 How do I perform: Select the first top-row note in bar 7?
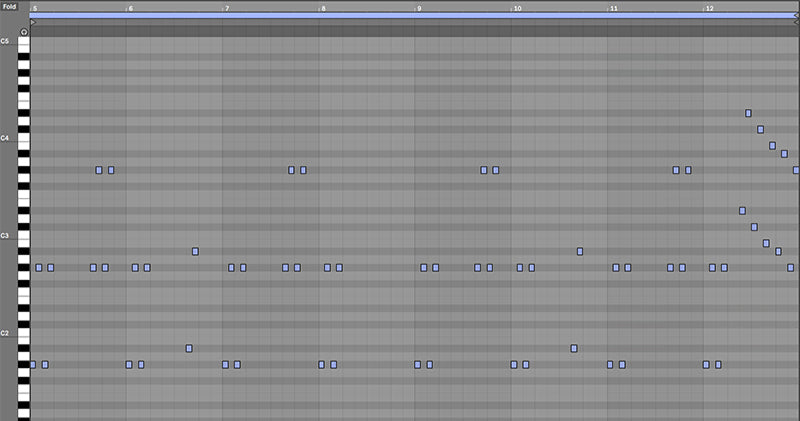pyautogui.click(x=291, y=170)
